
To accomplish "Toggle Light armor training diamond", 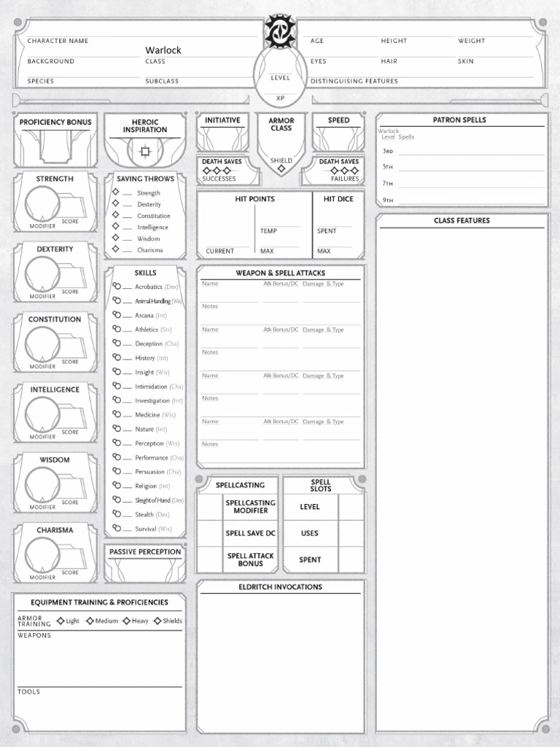I will (61, 621).
